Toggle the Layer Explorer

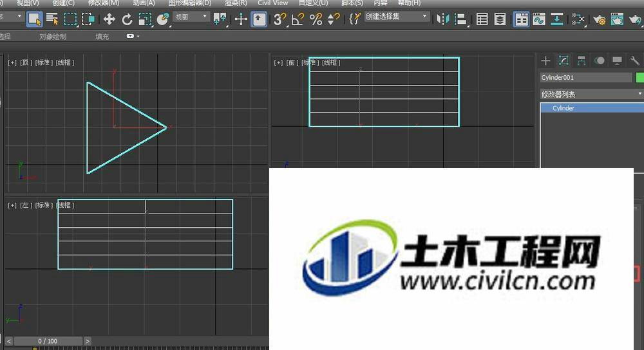pyautogui.click(x=500, y=19)
